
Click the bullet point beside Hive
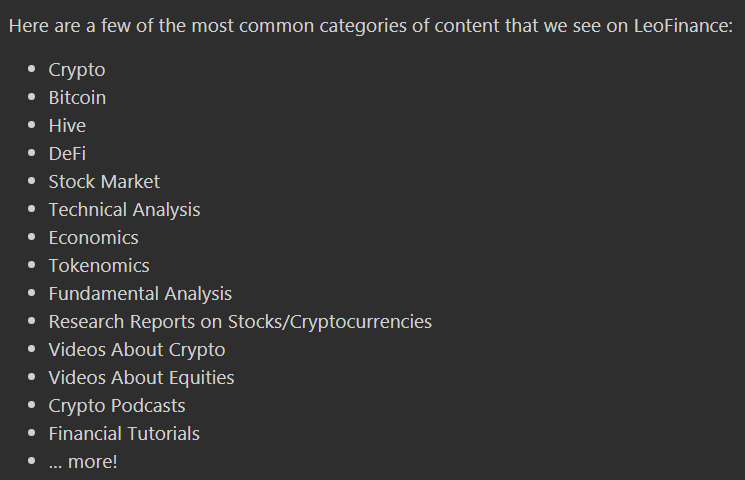(32, 125)
